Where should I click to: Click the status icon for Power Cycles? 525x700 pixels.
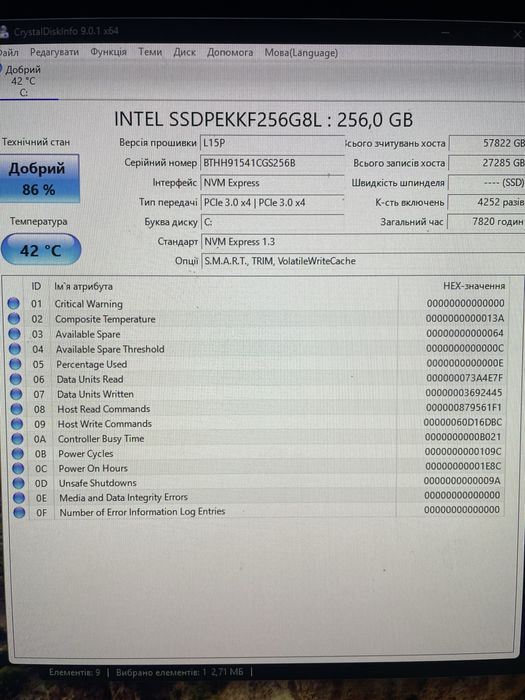pyautogui.click(x=18, y=454)
